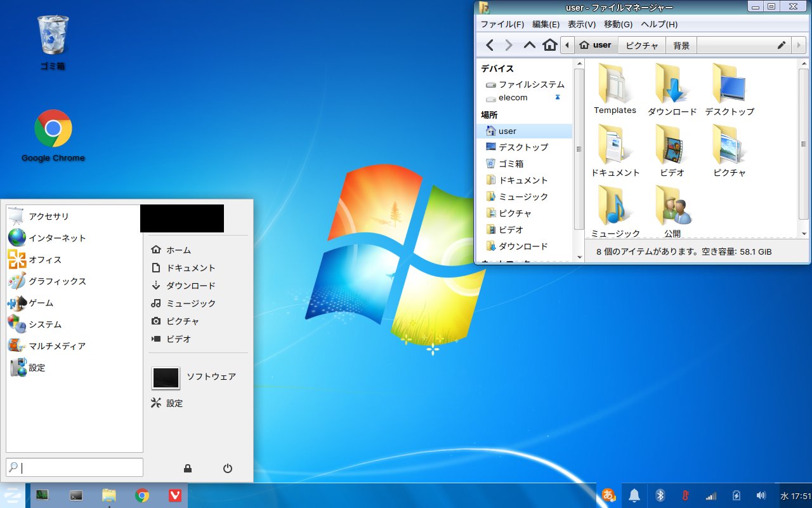Viewport: 812px width, 508px height.
Task: Expand the オフィス category
Action: (x=75, y=260)
